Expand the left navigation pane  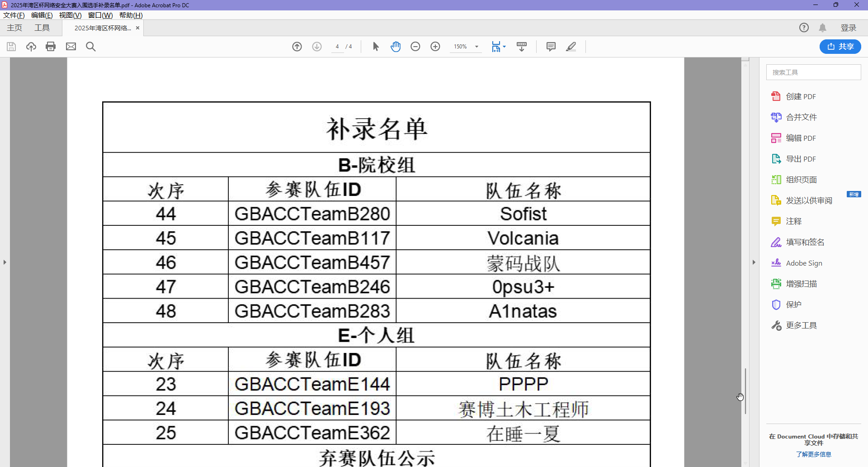pos(5,262)
